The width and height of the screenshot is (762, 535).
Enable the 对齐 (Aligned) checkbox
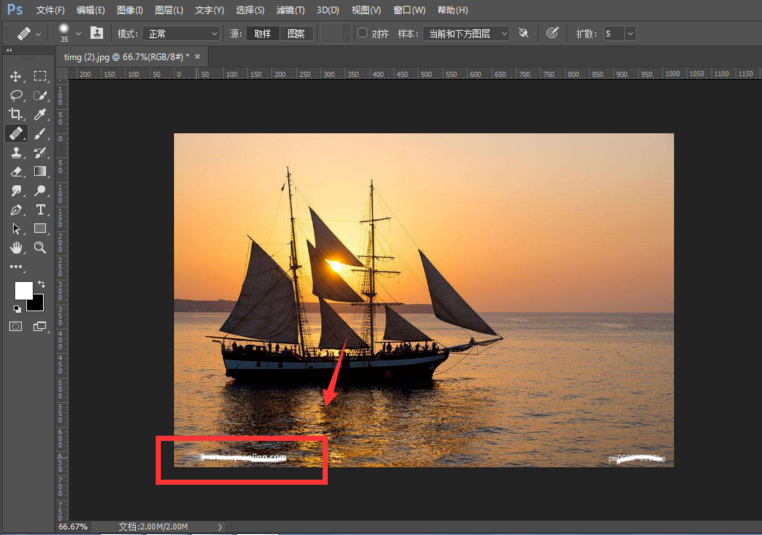362,33
